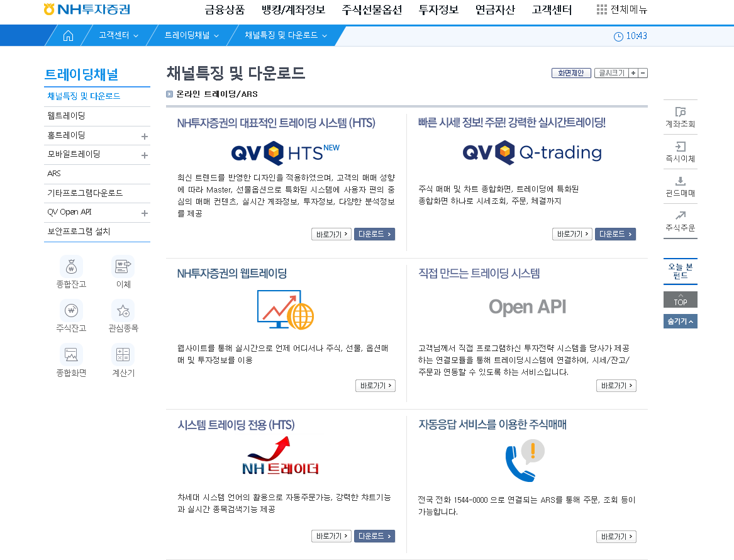The height and width of the screenshot is (560, 734).
Task: Click 바로가기 for QV HTS
Action: click(331, 234)
